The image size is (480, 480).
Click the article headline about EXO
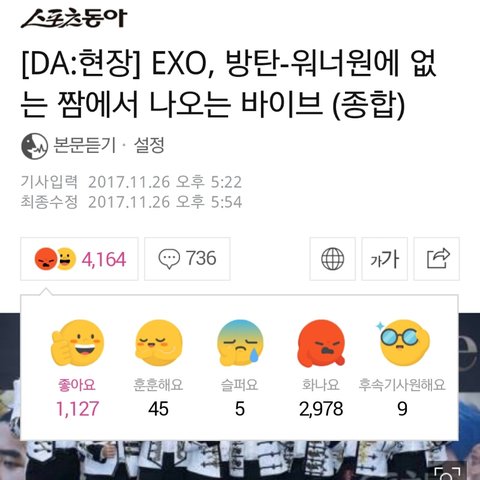click(229, 84)
